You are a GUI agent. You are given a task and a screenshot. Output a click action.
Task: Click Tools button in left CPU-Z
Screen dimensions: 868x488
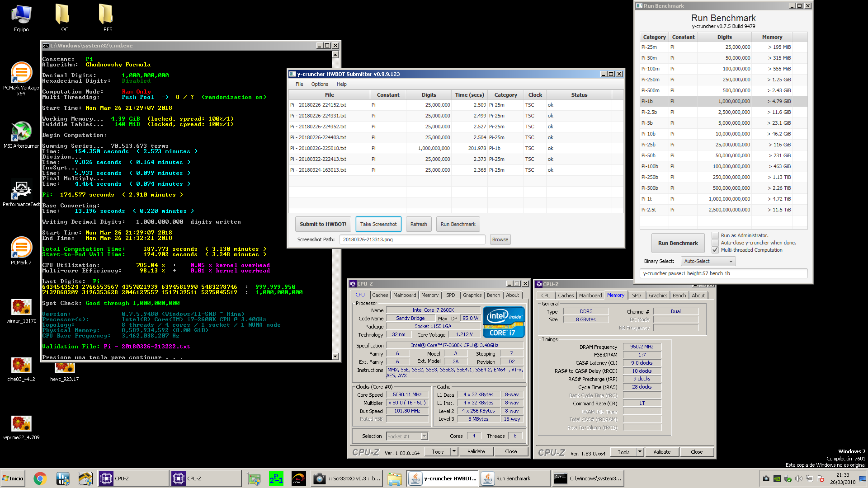tap(438, 451)
